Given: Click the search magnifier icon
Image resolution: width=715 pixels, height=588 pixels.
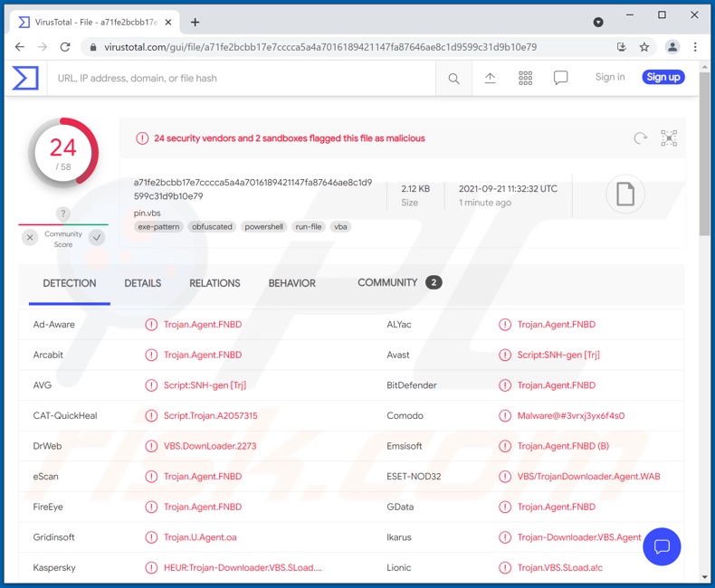Looking at the screenshot, I should coord(453,79).
